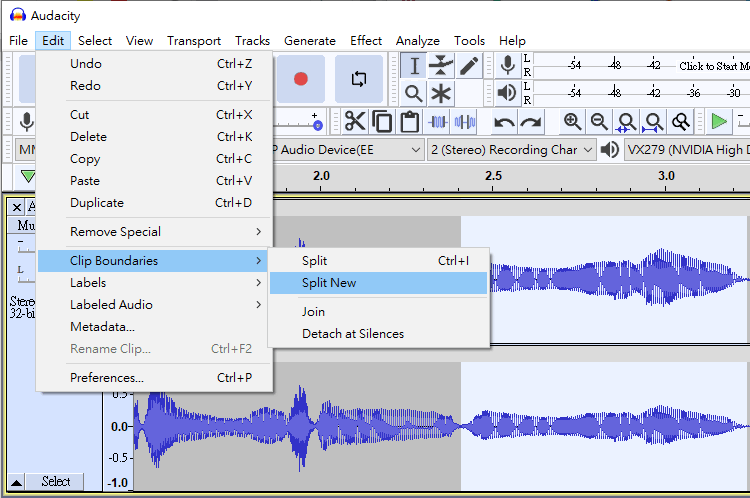
Task: Select the Zoom magnifier tool
Action: [414, 94]
